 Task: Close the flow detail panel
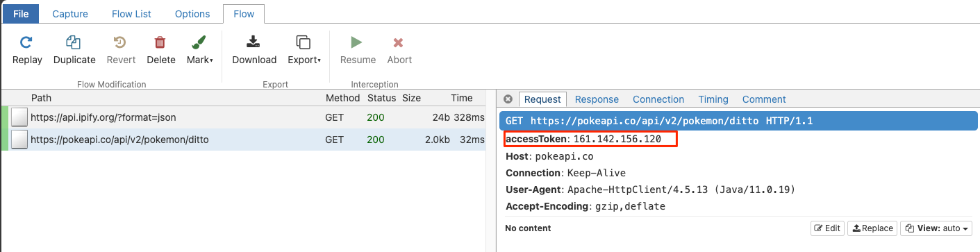coord(508,99)
